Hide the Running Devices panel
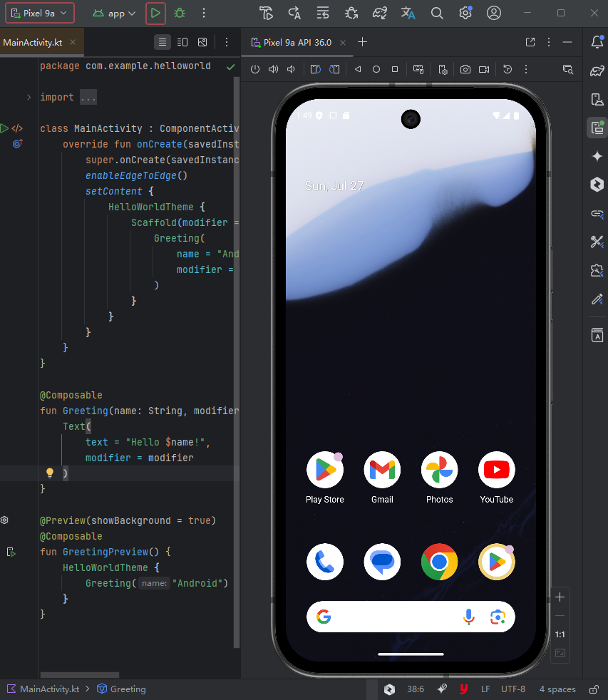Viewport: 608px width, 700px height. coord(567,42)
